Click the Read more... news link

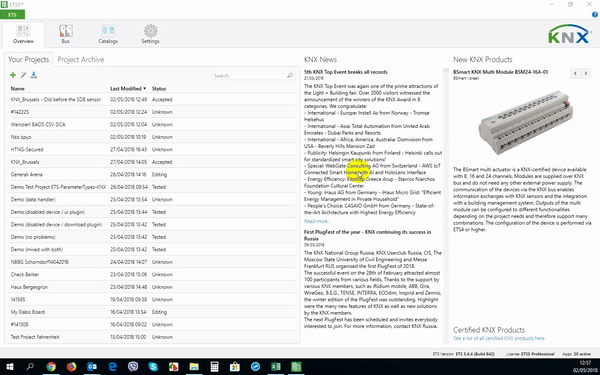(x=317, y=221)
